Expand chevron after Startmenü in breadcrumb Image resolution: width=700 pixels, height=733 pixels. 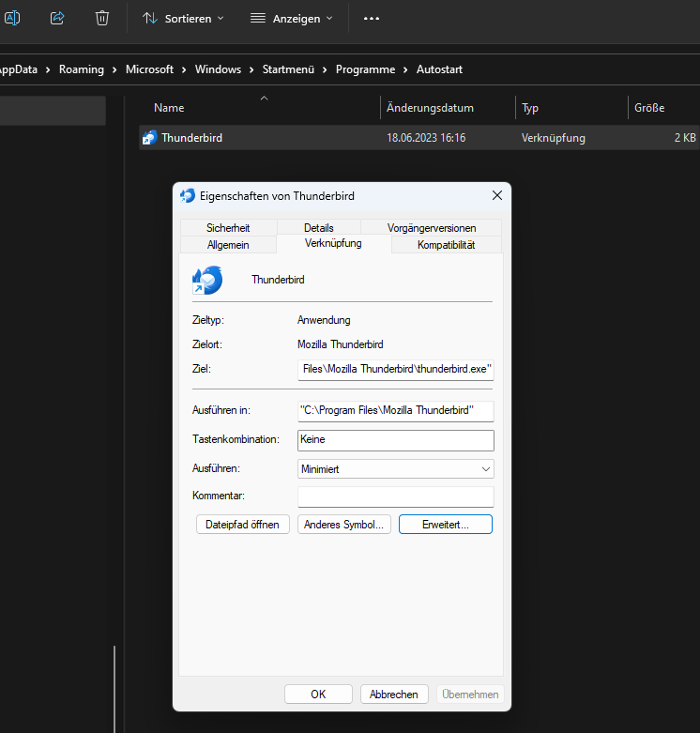(325, 69)
